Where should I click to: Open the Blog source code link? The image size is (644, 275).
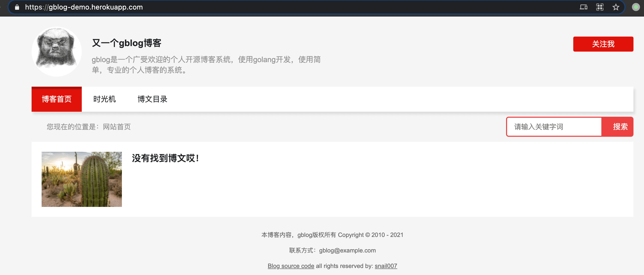291,266
